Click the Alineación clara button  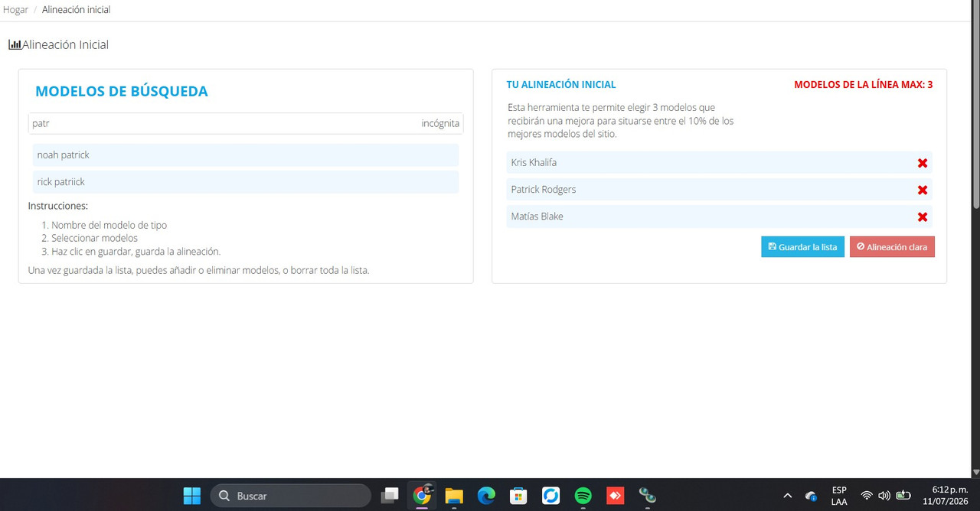tap(892, 247)
